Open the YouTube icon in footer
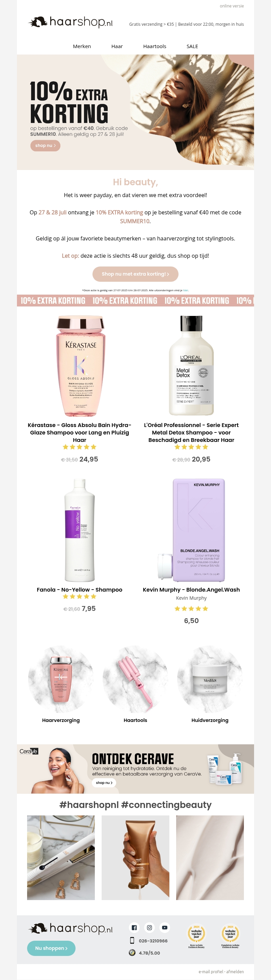The height and width of the screenshot is (980, 271). click(164, 928)
